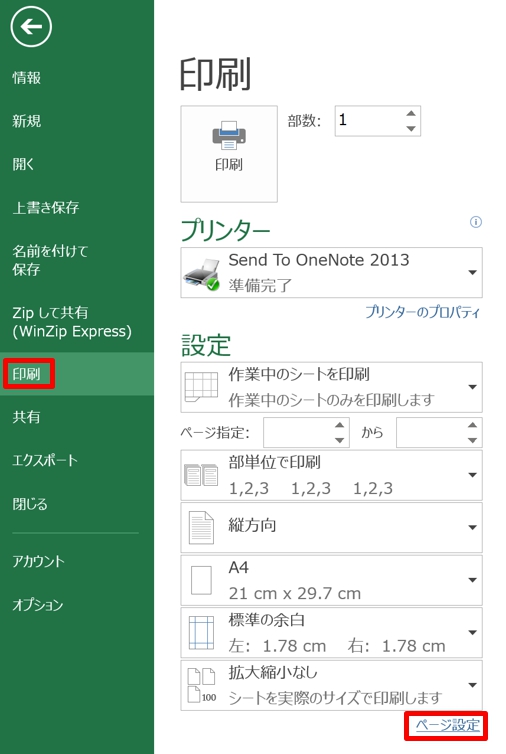Increase 部数 copies with up arrow

coord(411,113)
